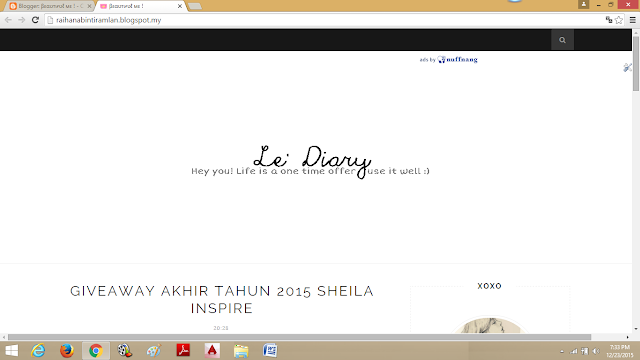The width and height of the screenshot is (640, 360).
Task: Click the horizontal scroll left arrow
Action: pos(4,337)
